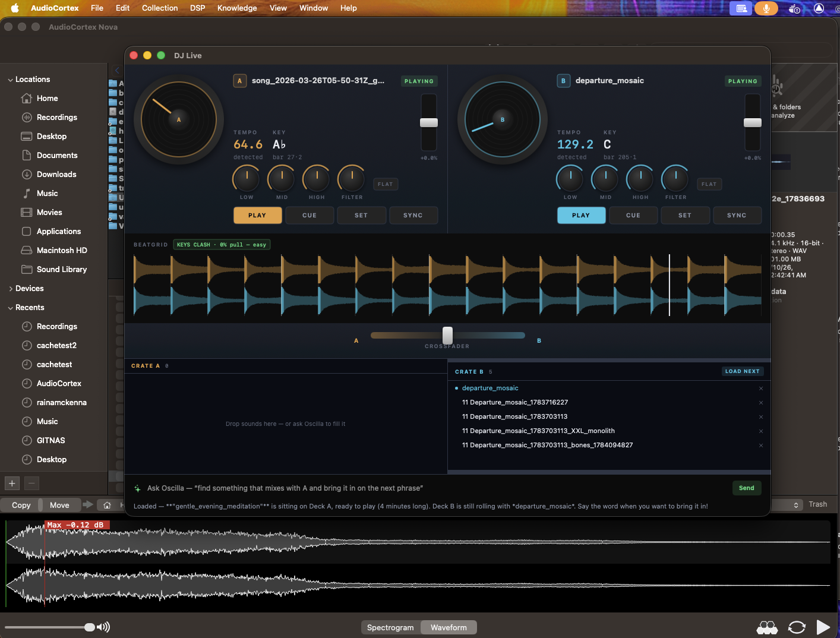Select 11 Departure_mosaic_1783703113 in Crate B
This screenshot has height=638, width=840.
(514, 417)
